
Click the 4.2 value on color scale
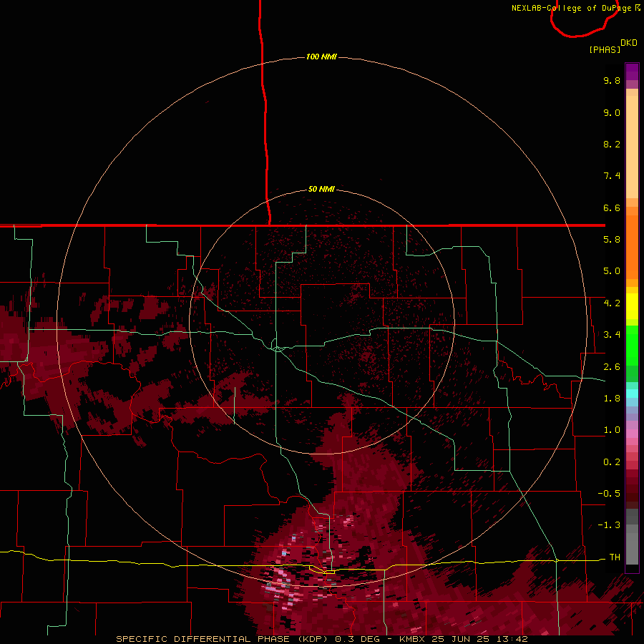click(612, 303)
